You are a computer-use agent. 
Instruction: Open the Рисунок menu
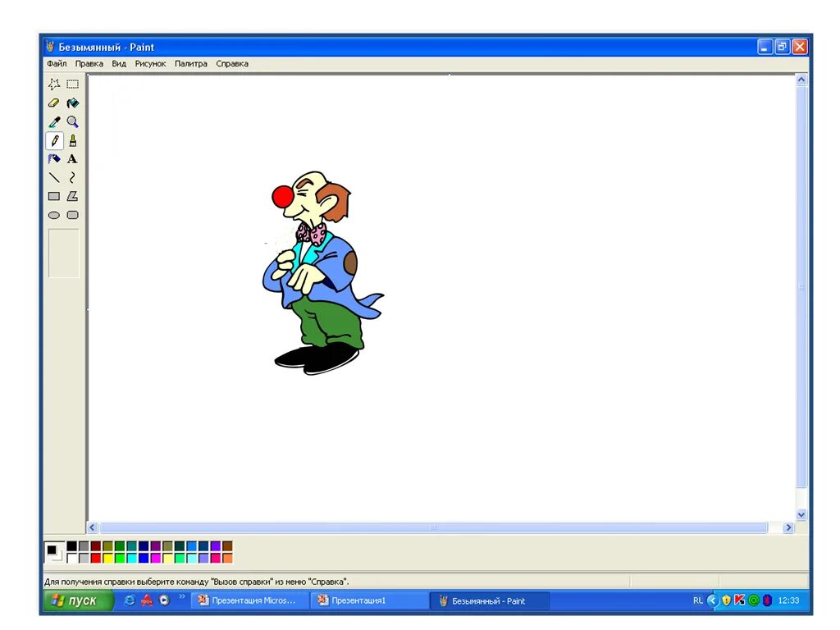pos(150,63)
